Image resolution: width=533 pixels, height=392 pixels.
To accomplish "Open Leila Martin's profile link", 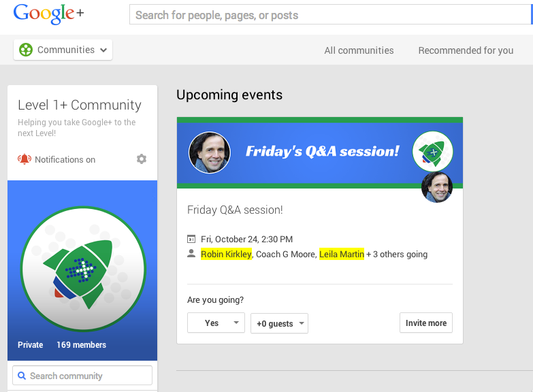I will click(342, 254).
